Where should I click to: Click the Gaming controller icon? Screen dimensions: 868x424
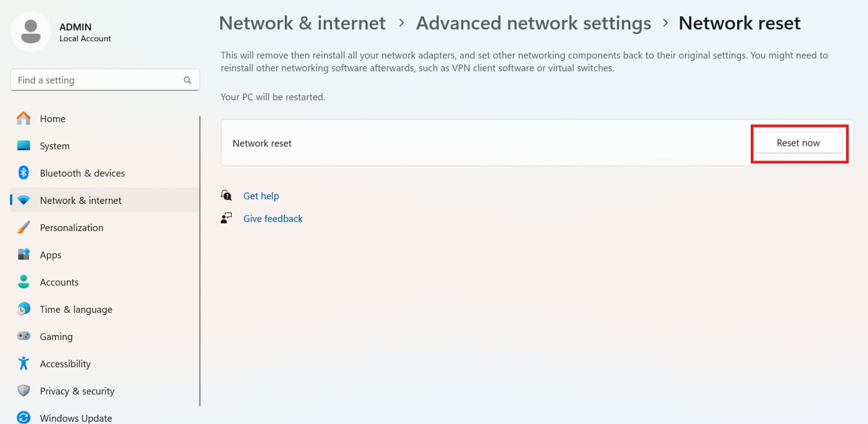point(23,336)
